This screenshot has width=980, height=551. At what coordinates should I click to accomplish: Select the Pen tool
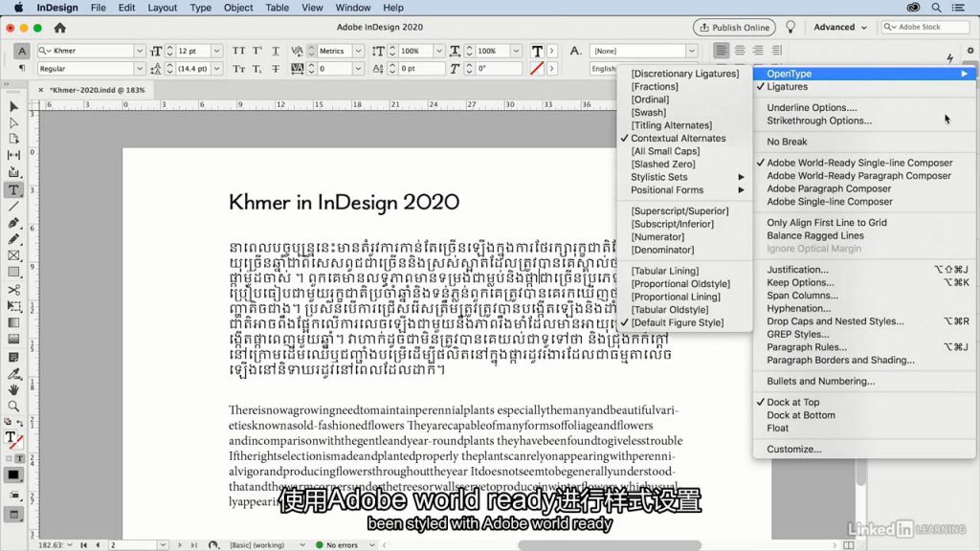coord(13,223)
